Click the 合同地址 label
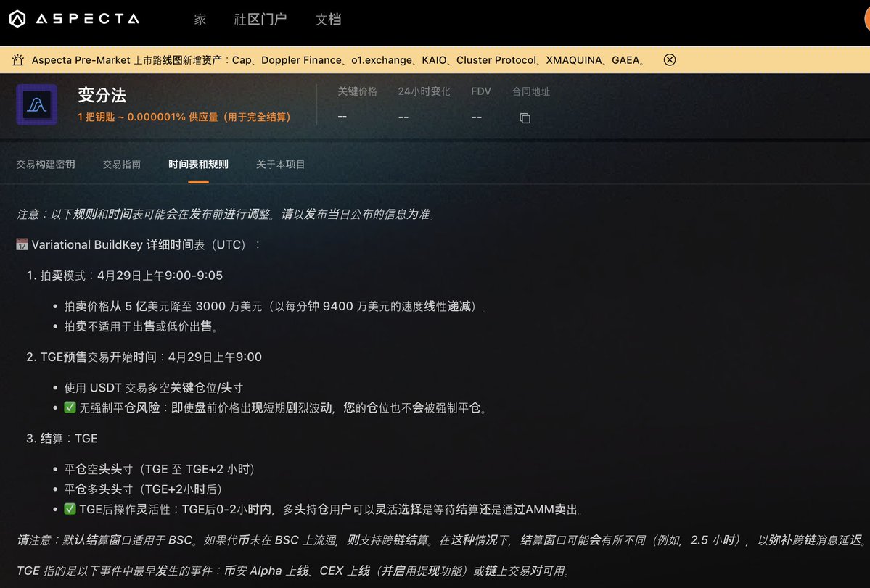The width and height of the screenshot is (870, 588). coord(531,91)
